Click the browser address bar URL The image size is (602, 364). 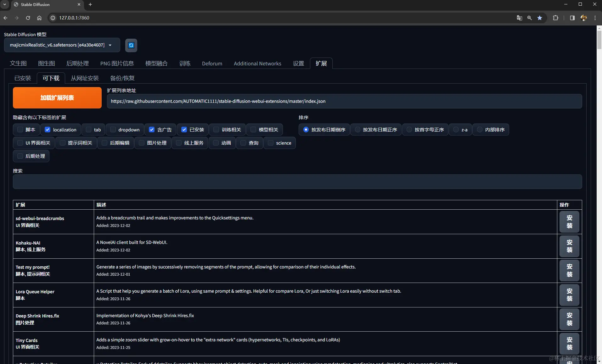click(74, 18)
